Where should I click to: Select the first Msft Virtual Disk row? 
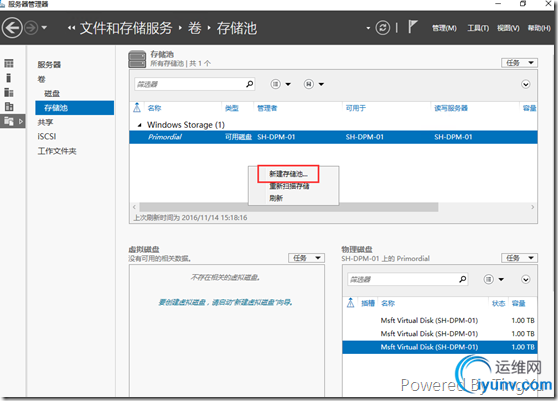click(440, 321)
